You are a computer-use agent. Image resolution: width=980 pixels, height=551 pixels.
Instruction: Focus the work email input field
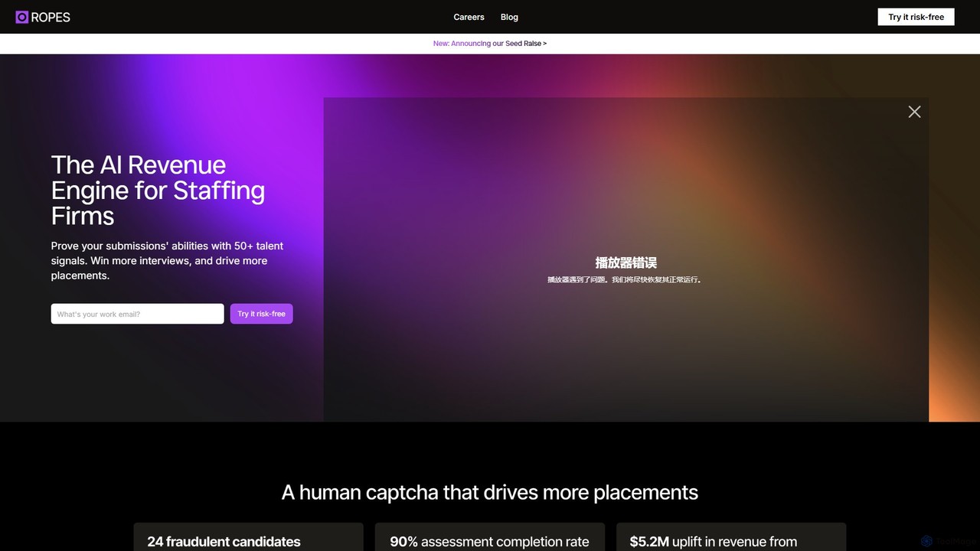click(x=138, y=314)
